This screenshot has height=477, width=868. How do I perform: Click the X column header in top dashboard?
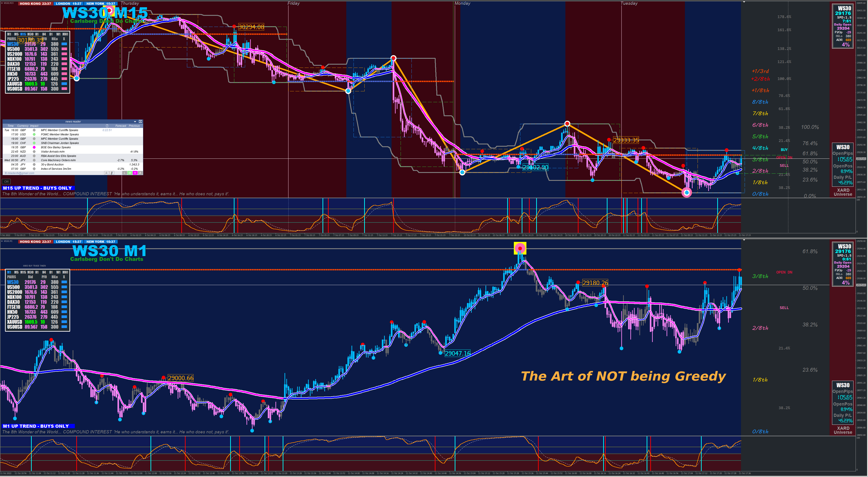(x=64, y=39)
